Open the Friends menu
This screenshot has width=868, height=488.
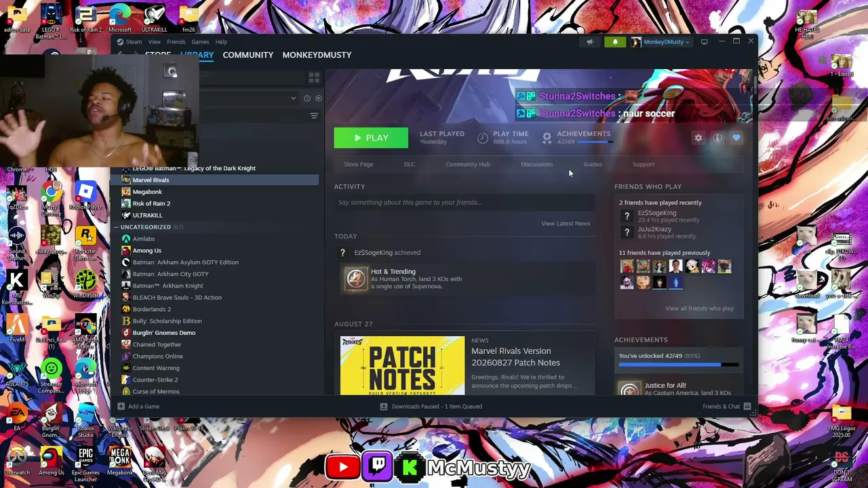point(176,42)
